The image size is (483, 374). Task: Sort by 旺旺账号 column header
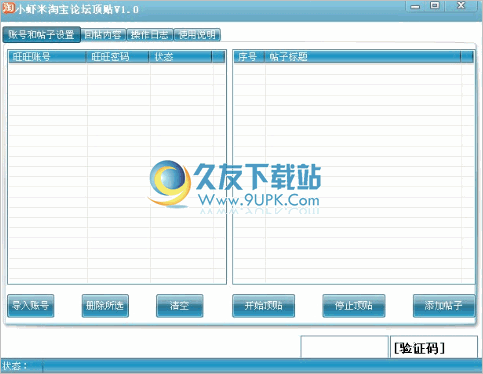[x=47, y=57]
